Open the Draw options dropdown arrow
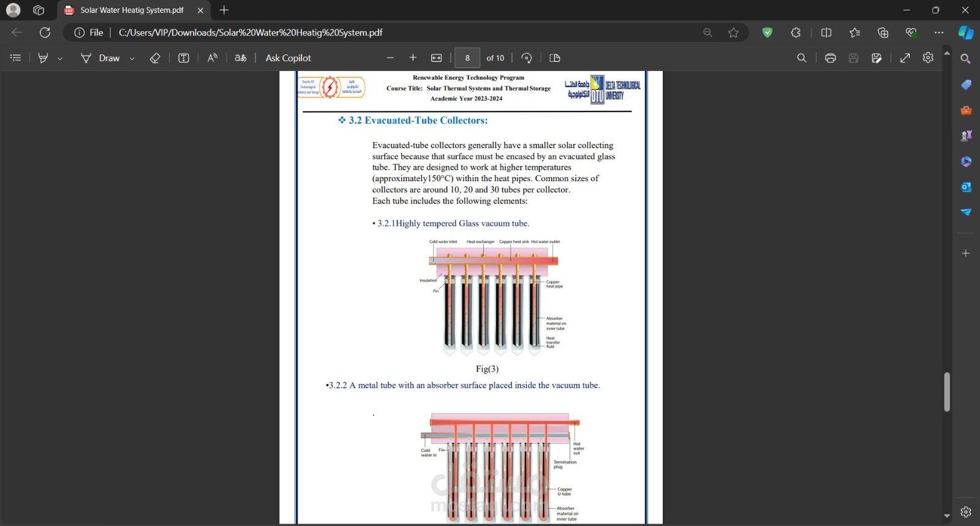 tap(132, 58)
